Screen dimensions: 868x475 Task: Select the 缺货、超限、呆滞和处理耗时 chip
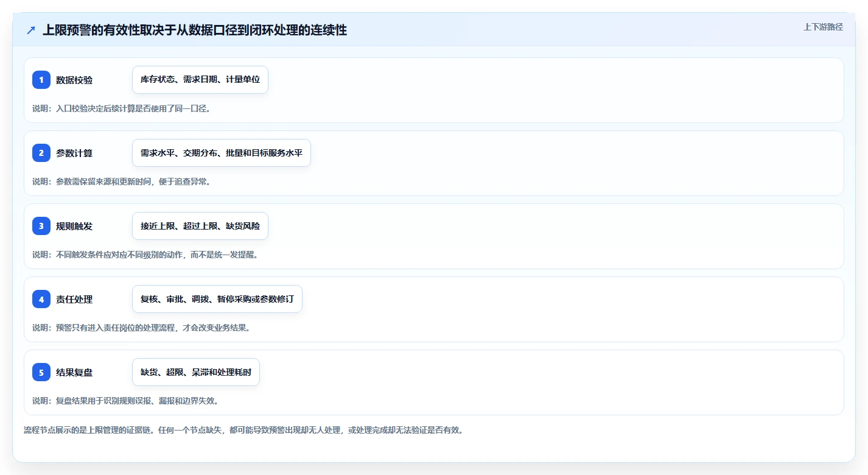click(196, 372)
